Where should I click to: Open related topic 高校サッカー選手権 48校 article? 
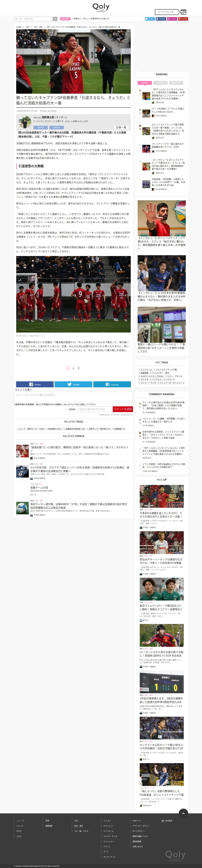pos(79,506)
